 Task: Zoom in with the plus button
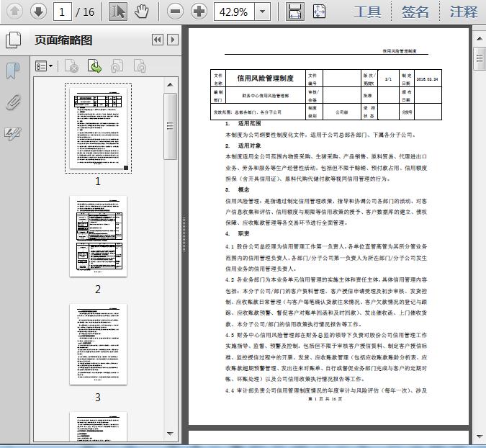(x=199, y=12)
